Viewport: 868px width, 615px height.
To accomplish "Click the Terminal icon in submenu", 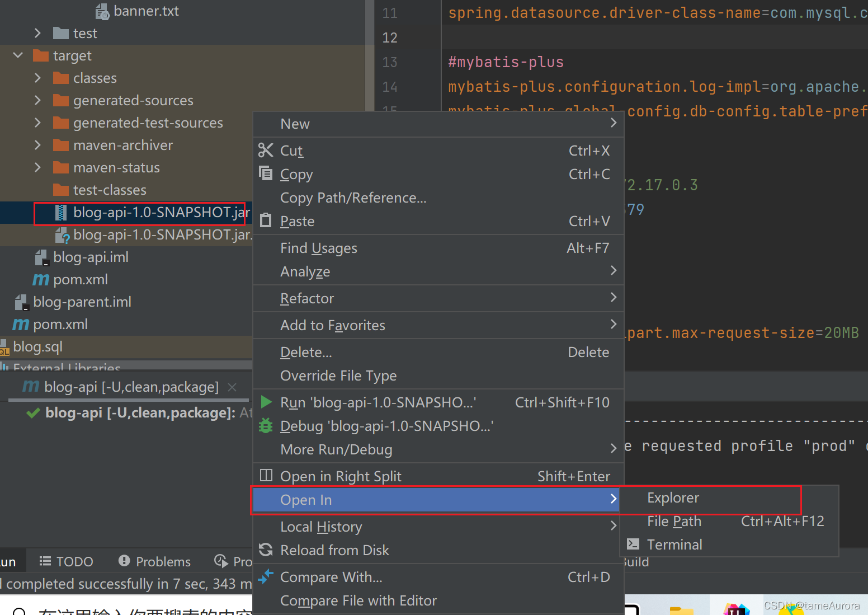I will click(x=633, y=544).
